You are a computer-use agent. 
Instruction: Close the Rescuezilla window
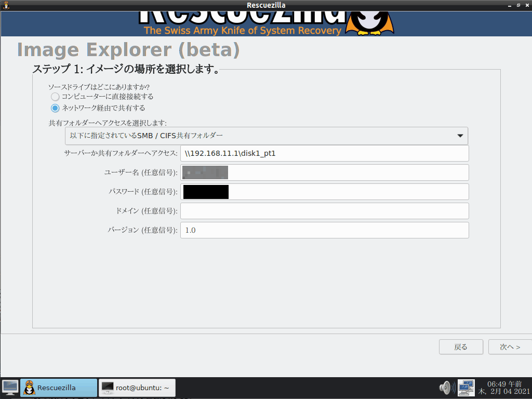click(527, 5)
